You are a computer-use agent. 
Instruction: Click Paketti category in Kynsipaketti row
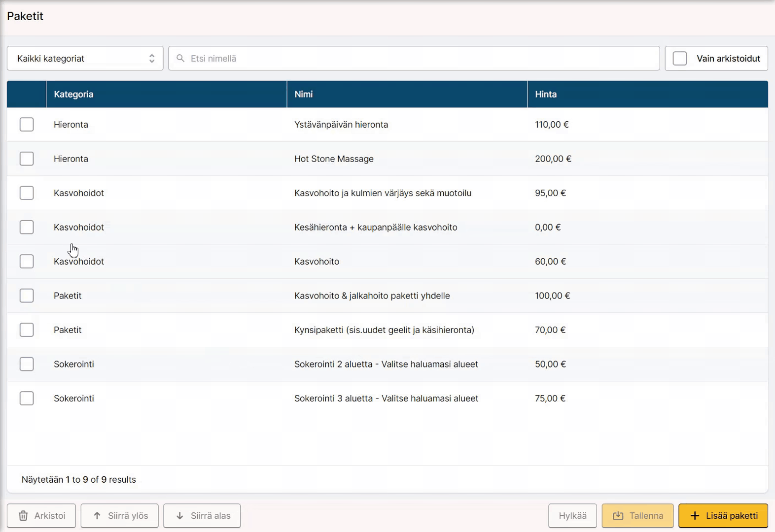coord(68,330)
